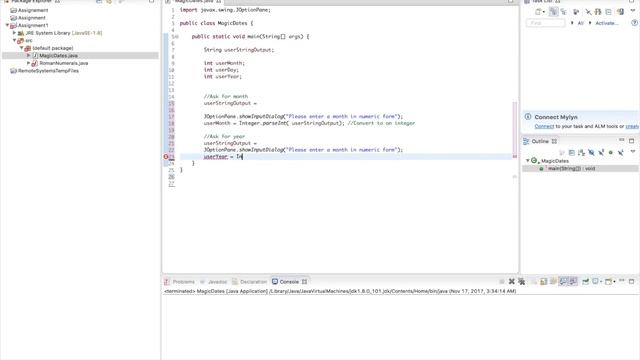The image size is (640, 360).
Task: Click the Pin Console icon
Action: (x=585, y=282)
